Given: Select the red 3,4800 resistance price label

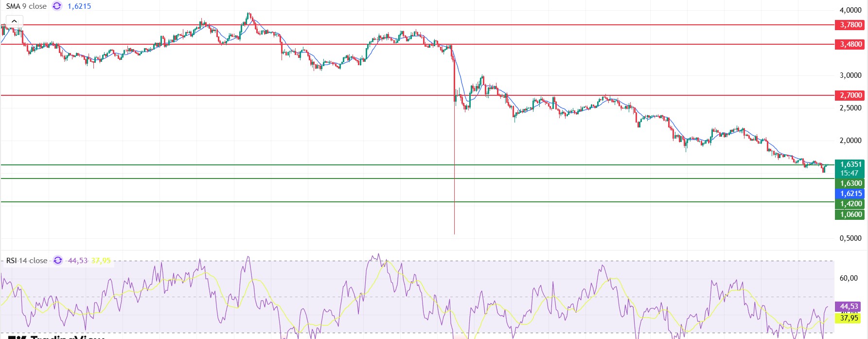Looking at the screenshot, I should pyautogui.click(x=850, y=44).
